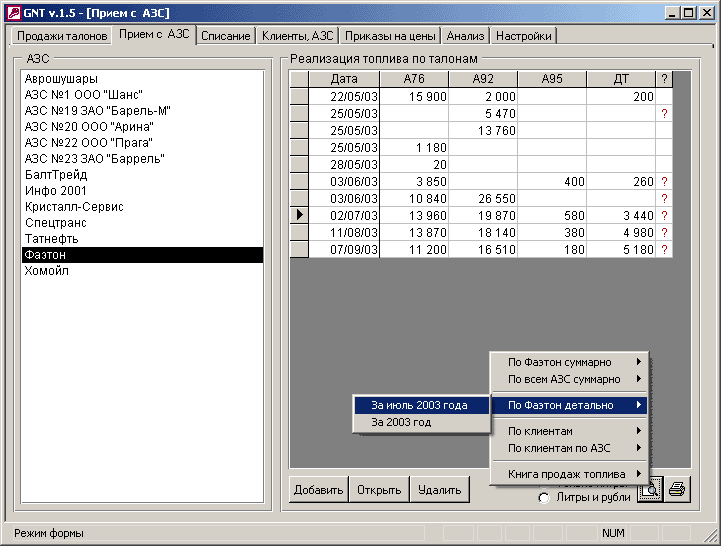Click A95 cell '580'
The image size is (721, 546).
coord(552,215)
